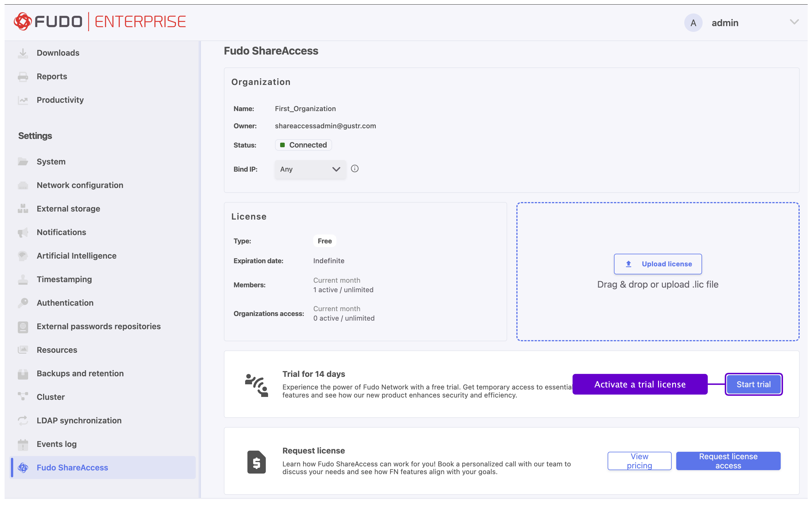Screen dimensions: 812x506
Task: Click the LDAP synchronization arrows icon
Action: click(23, 421)
